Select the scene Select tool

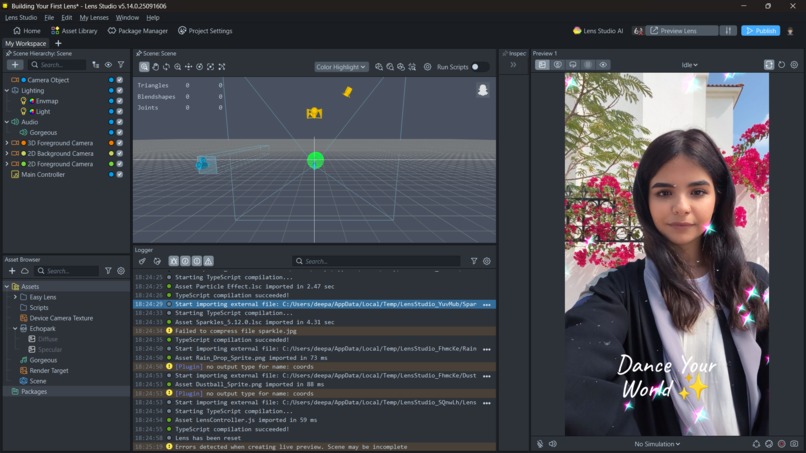pos(144,67)
